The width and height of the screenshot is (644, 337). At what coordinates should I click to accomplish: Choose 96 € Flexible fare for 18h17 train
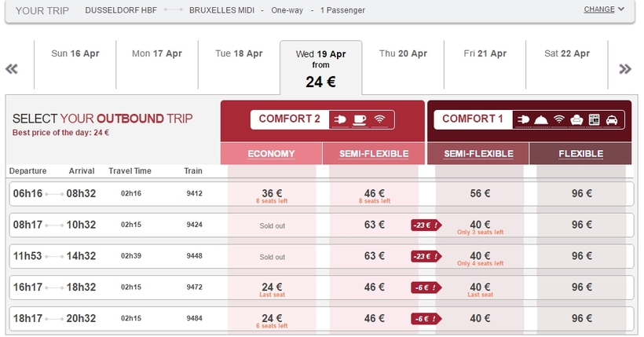tap(582, 319)
